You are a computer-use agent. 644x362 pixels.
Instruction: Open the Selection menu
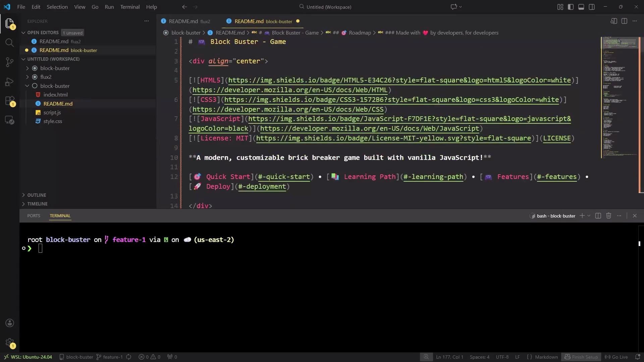[57, 7]
